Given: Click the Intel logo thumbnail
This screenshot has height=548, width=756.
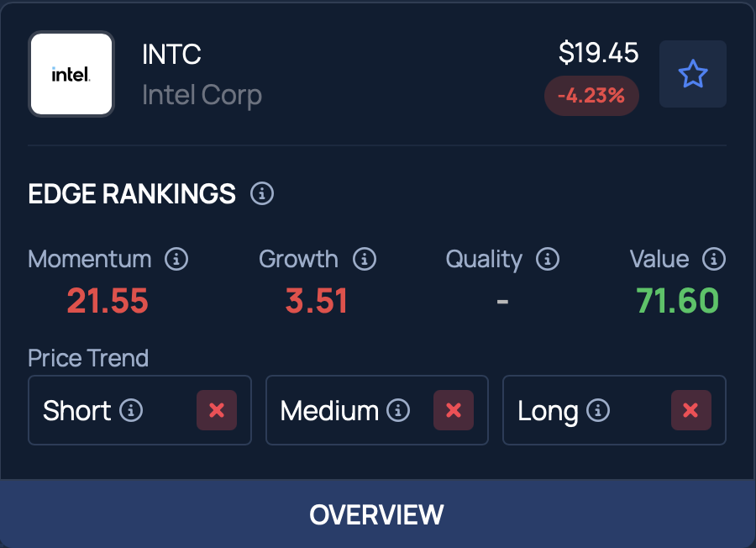Looking at the screenshot, I should [71, 74].
